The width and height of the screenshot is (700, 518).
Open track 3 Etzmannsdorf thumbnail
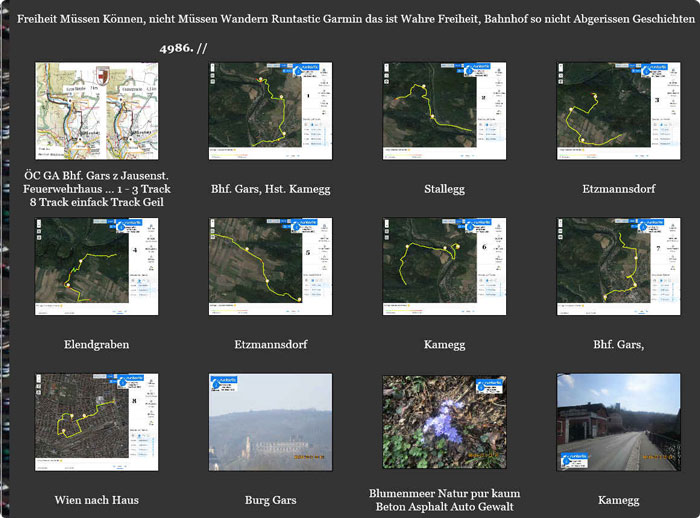(x=618, y=111)
